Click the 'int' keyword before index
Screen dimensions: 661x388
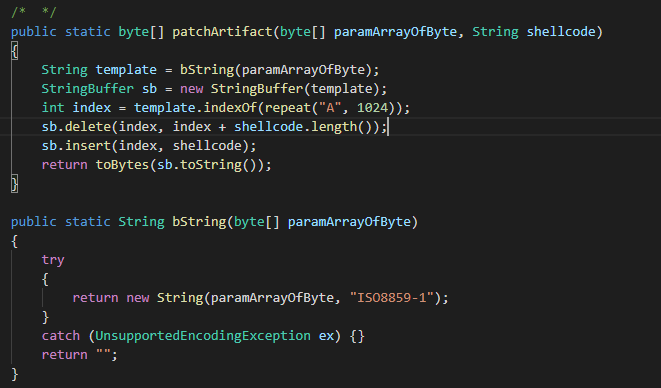[53, 108]
